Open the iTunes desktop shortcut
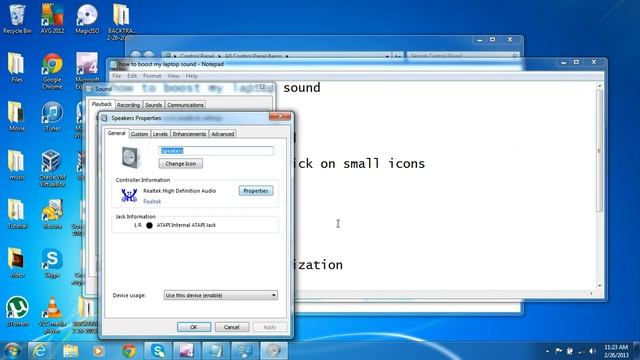This screenshot has height=360, width=640. (52, 116)
